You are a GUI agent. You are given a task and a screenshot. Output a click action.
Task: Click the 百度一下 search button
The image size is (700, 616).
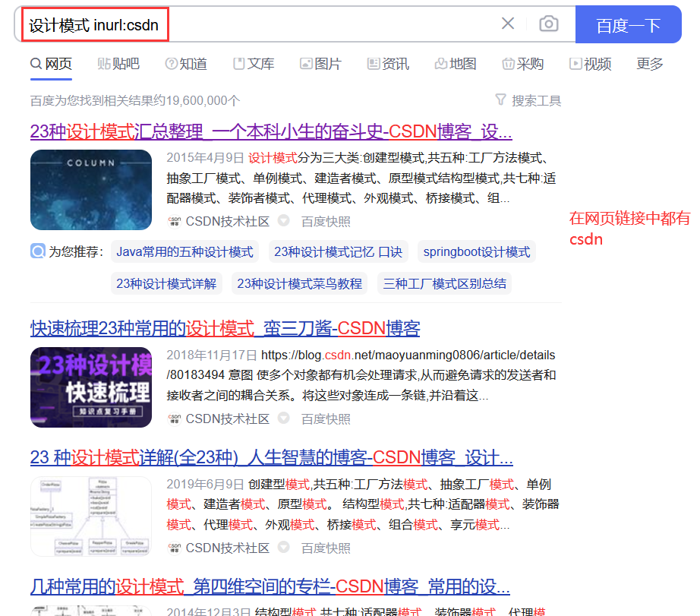click(x=628, y=24)
